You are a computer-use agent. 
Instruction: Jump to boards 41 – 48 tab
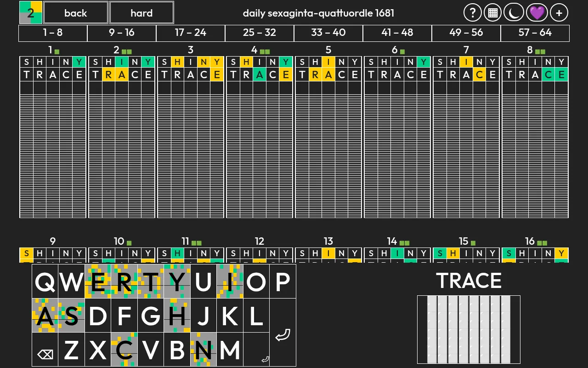click(x=397, y=33)
